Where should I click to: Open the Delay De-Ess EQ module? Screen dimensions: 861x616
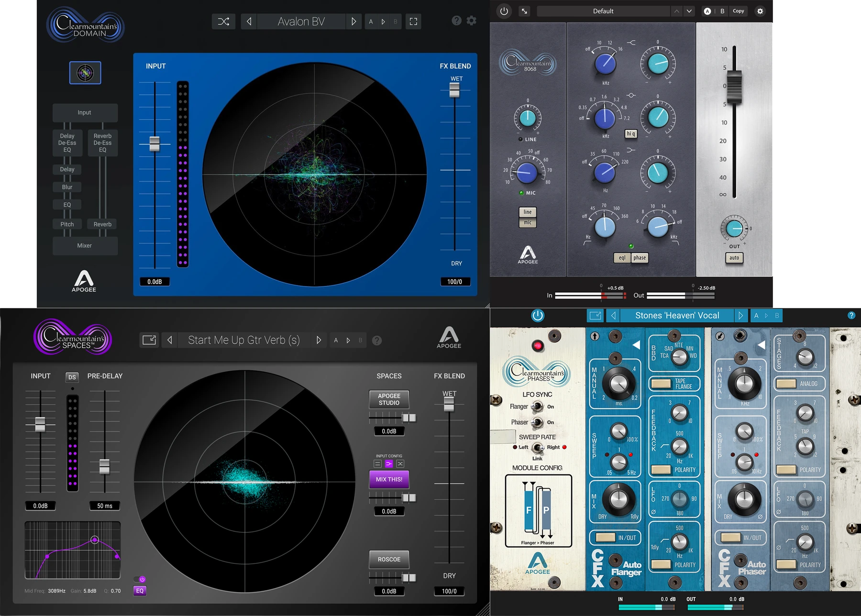67,143
